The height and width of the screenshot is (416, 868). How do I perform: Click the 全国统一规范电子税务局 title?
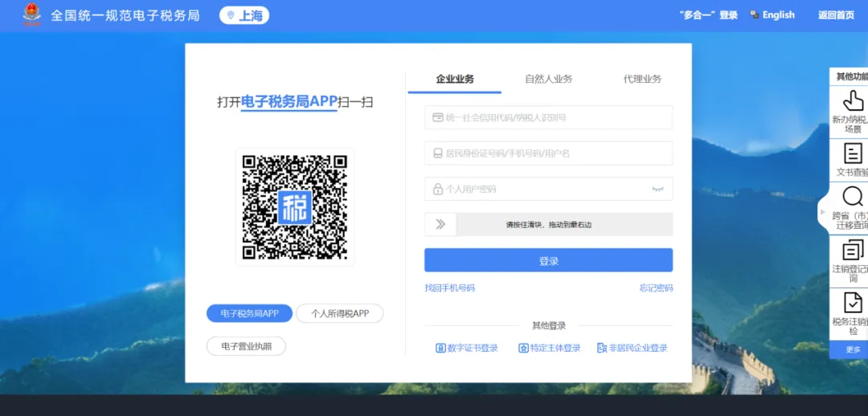click(x=125, y=15)
